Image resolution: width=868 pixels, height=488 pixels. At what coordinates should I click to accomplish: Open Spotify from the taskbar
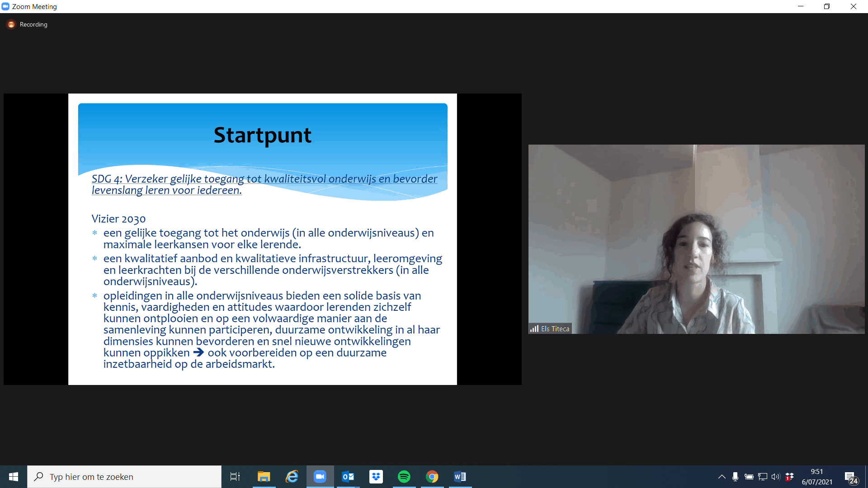tap(404, 477)
